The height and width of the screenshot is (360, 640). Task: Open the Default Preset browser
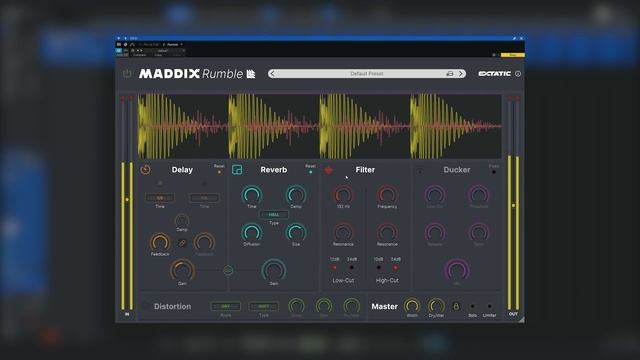coord(367,73)
